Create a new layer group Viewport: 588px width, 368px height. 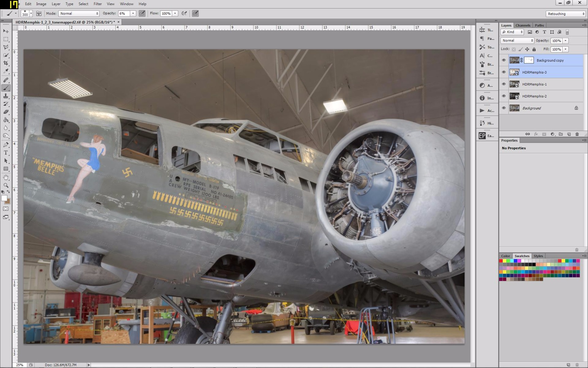561,134
